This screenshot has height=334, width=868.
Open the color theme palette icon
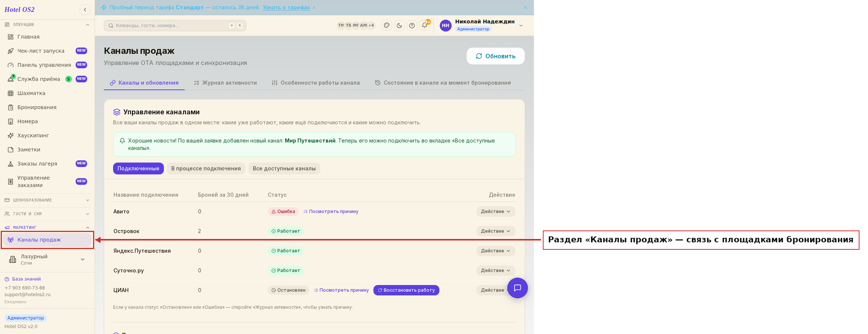click(x=387, y=26)
